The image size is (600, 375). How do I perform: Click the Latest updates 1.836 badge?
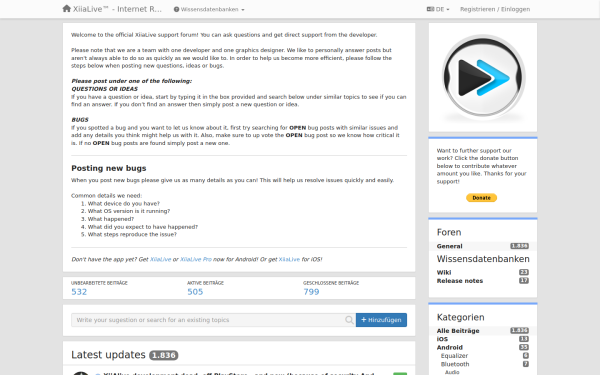coord(163,355)
